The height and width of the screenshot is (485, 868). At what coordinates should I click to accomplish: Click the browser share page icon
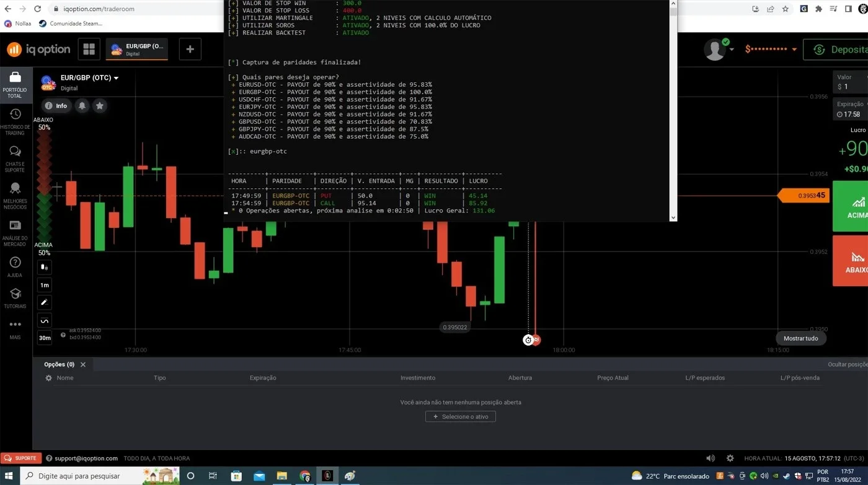coord(771,9)
